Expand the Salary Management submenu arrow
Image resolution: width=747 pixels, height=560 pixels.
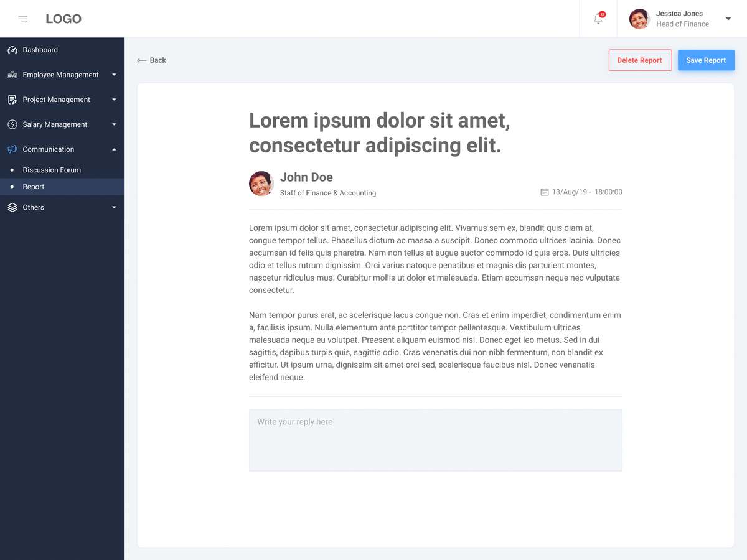pos(114,124)
